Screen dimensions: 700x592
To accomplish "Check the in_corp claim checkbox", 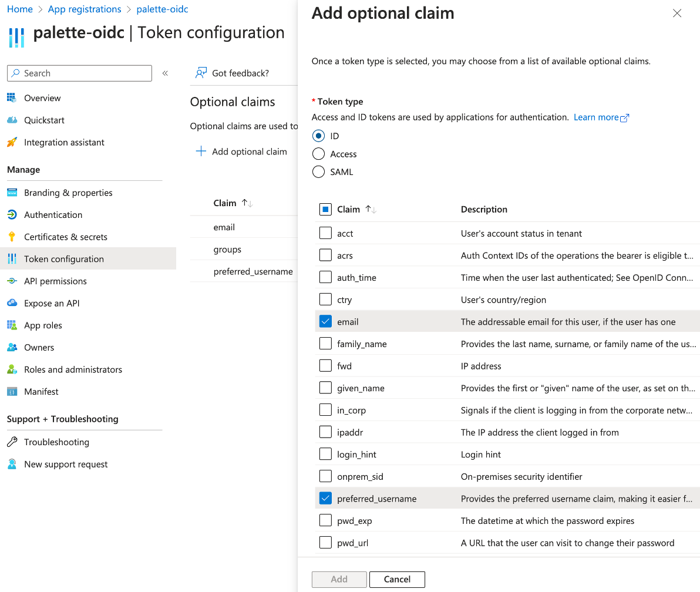I will (x=325, y=410).
